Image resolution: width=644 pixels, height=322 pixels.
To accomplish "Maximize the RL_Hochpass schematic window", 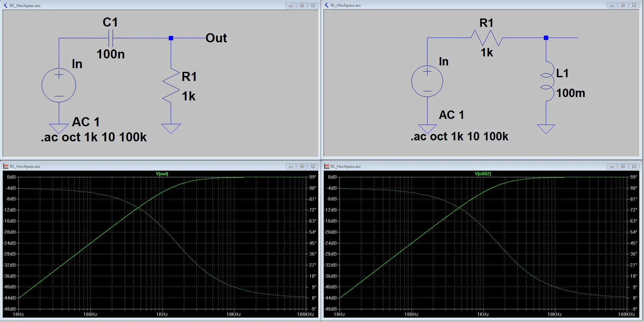I will point(623,5).
